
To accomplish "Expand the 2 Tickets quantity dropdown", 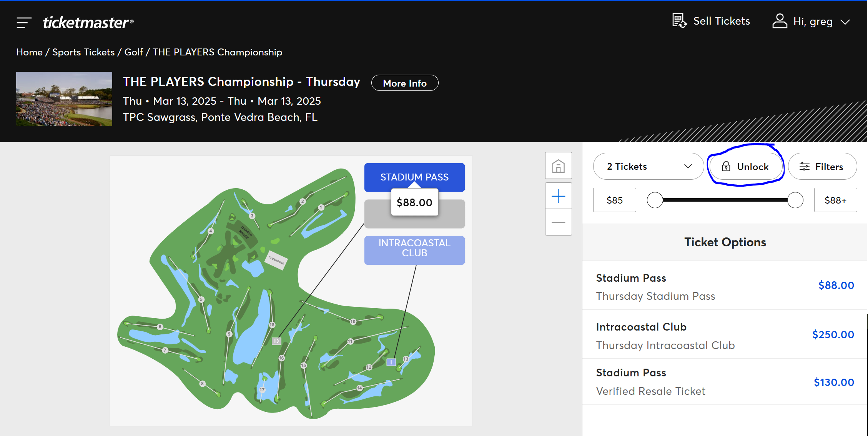I will point(649,167).
